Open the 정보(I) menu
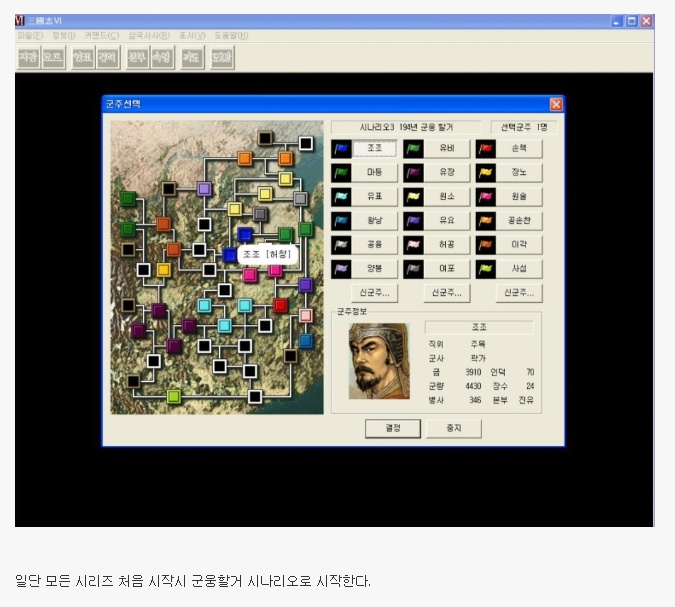The height and width of the screenshot is (607, 675). (x=64, y=35)
